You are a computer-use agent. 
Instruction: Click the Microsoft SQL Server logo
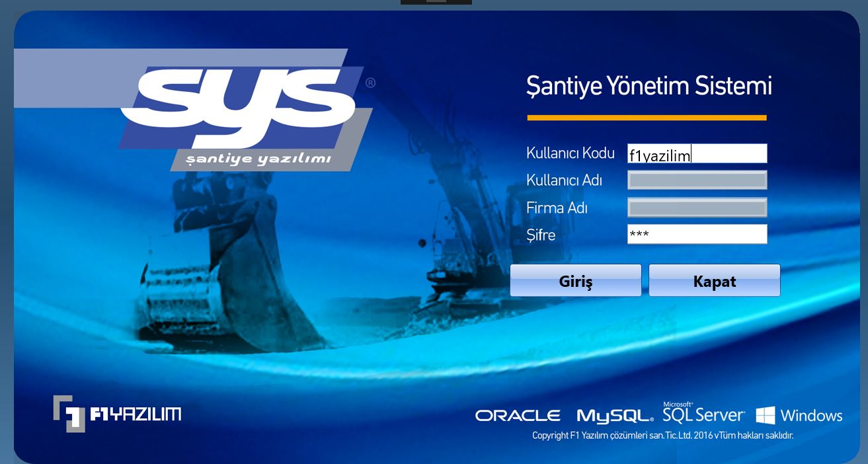point(703,412)
